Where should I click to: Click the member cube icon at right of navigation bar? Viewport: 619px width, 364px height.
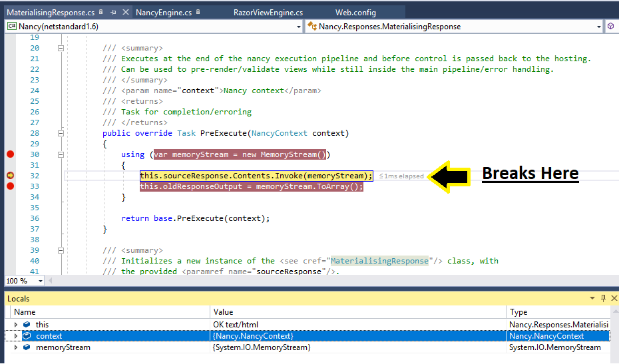pos(611,26)
